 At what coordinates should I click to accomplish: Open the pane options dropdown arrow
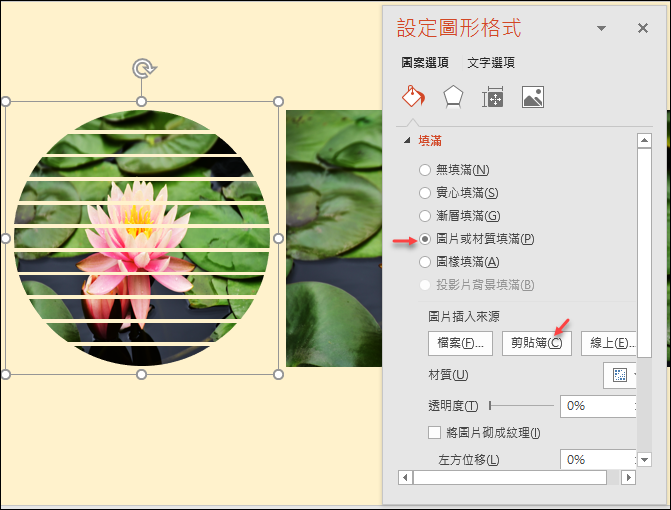click(x=601, y=28)
